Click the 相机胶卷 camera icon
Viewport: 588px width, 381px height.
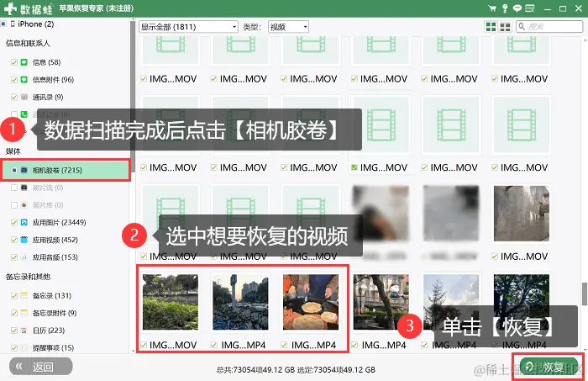pyautogui.click(x=24, y=170)
